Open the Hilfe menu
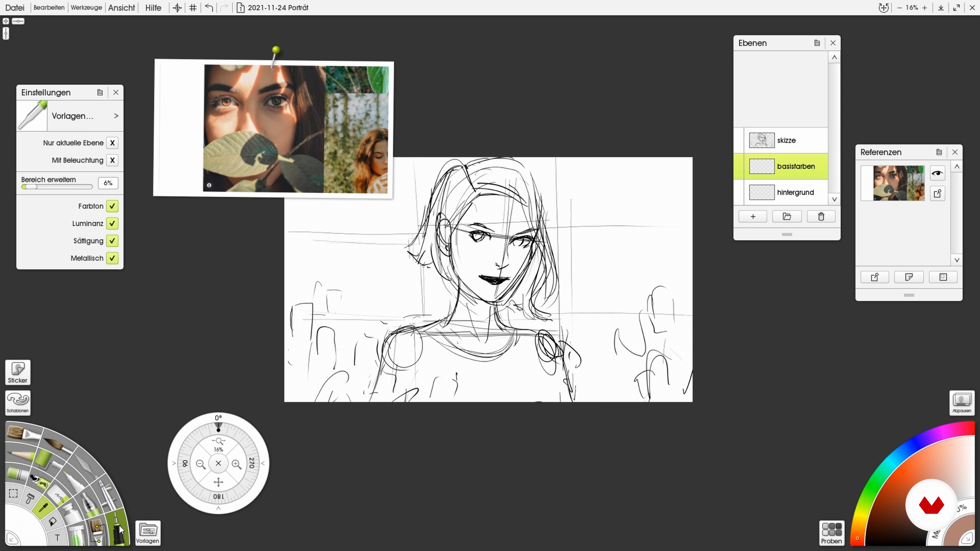The height and width of the screenshot is (551, 980). (x=153, y=8)
